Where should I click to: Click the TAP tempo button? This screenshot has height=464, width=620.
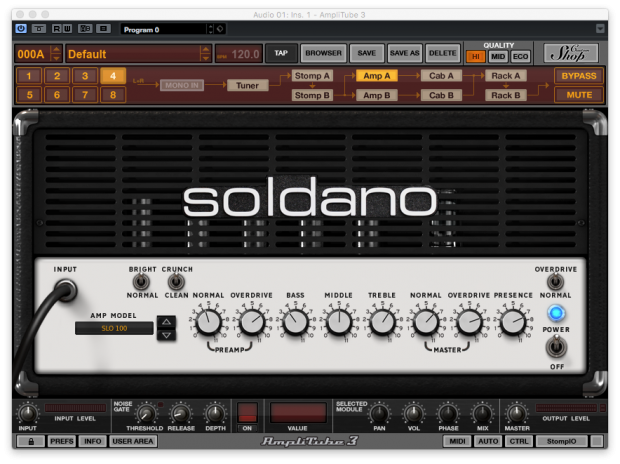[281, 53]
